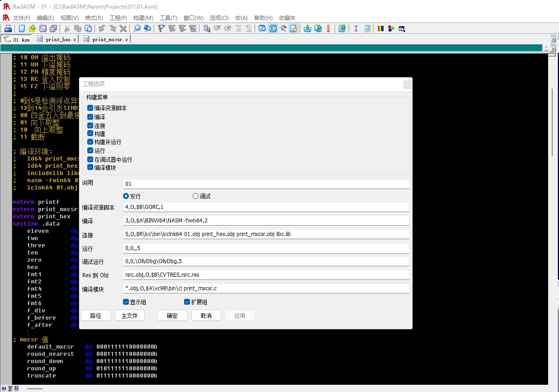
Task: Click the notepad toolbar icon
Action: (367, 28)
